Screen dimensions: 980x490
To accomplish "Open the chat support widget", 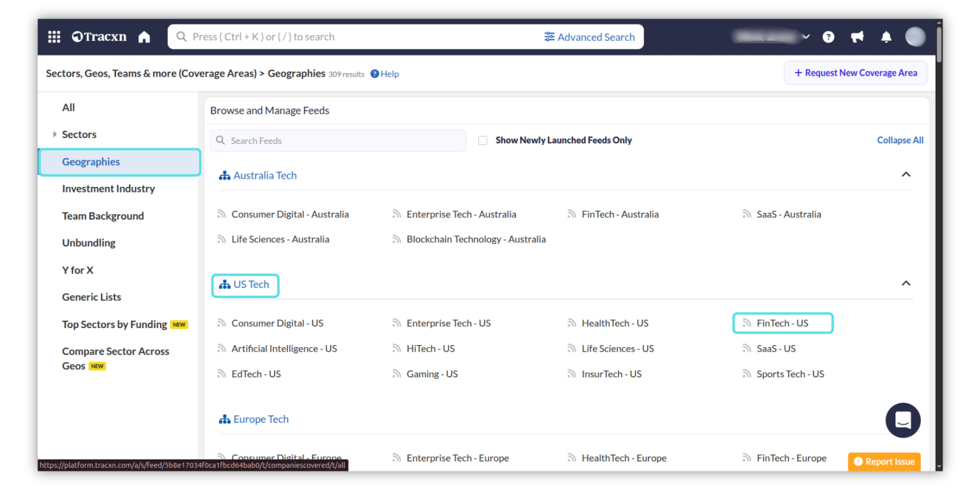I will tap(902, 421).
